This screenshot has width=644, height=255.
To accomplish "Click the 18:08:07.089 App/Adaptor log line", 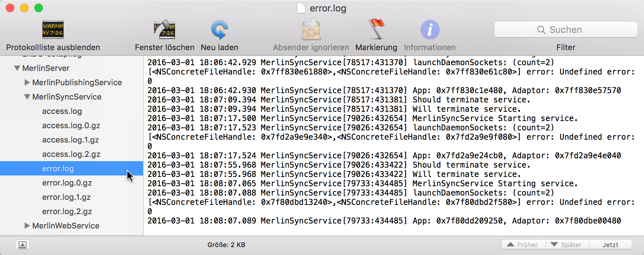I will click(384, 221).
